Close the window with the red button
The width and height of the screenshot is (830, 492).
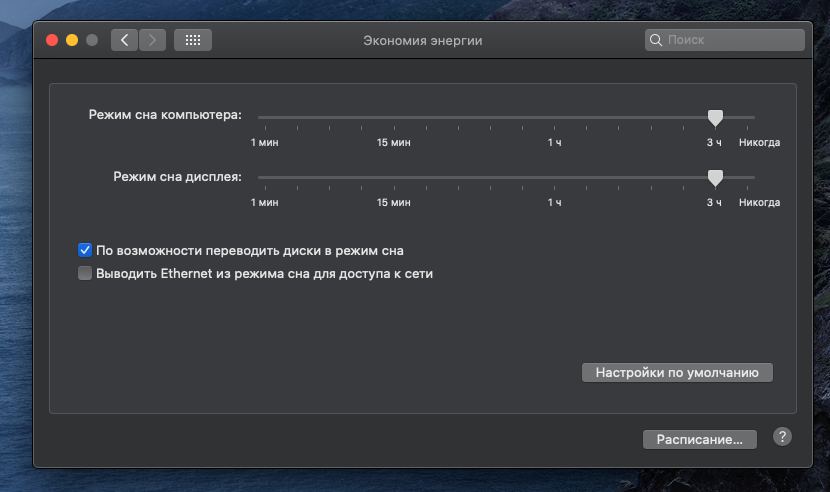pos(52,40)
